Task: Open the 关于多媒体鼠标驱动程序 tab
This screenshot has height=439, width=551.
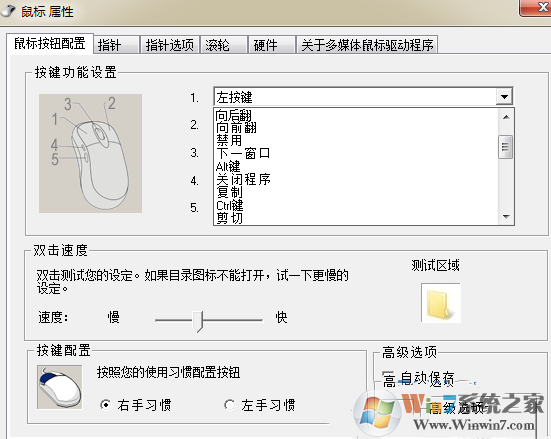Action: pos(367,45)
